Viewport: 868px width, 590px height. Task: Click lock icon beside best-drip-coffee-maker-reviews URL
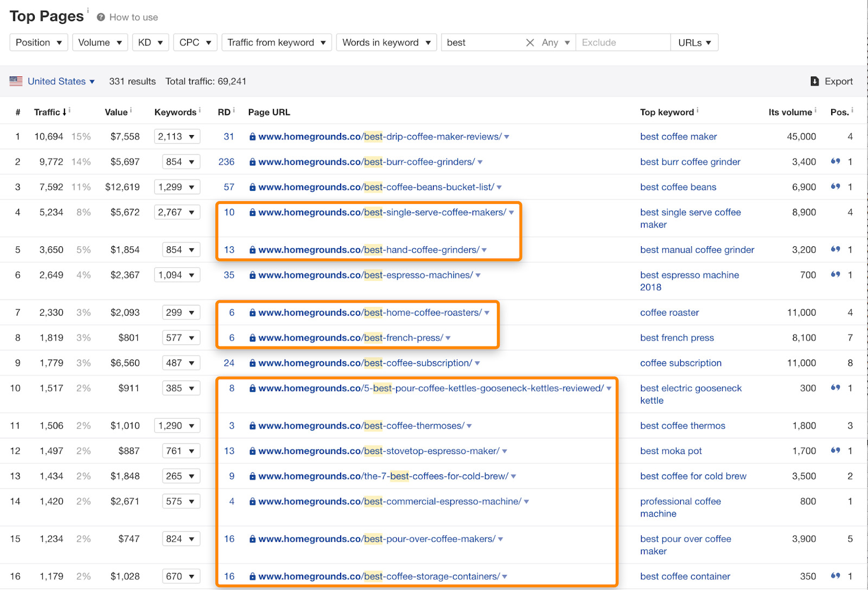[252, 137]
